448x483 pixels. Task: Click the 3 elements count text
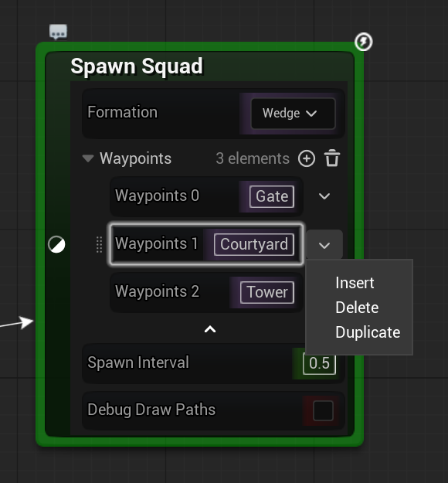tap(253, 158)
